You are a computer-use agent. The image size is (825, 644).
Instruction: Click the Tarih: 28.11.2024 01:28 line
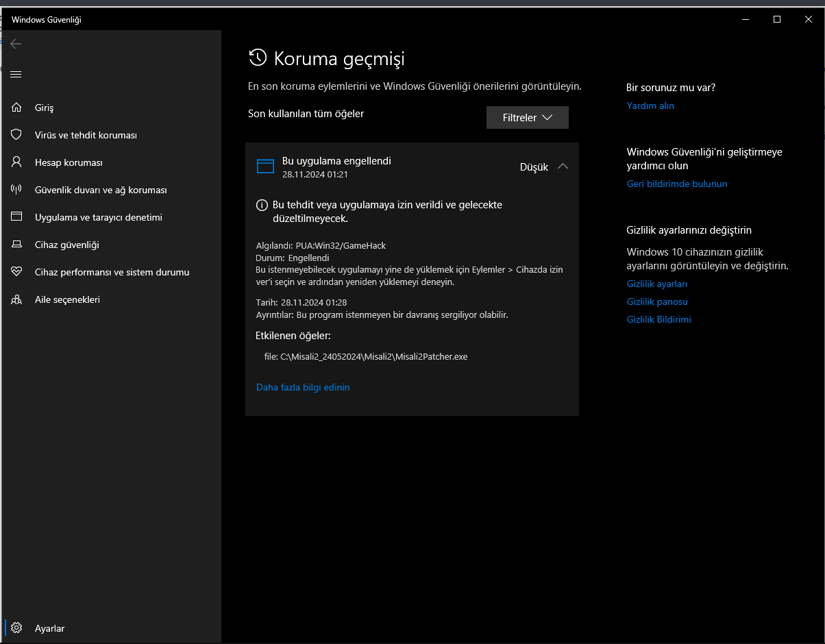tap(302, 302)
